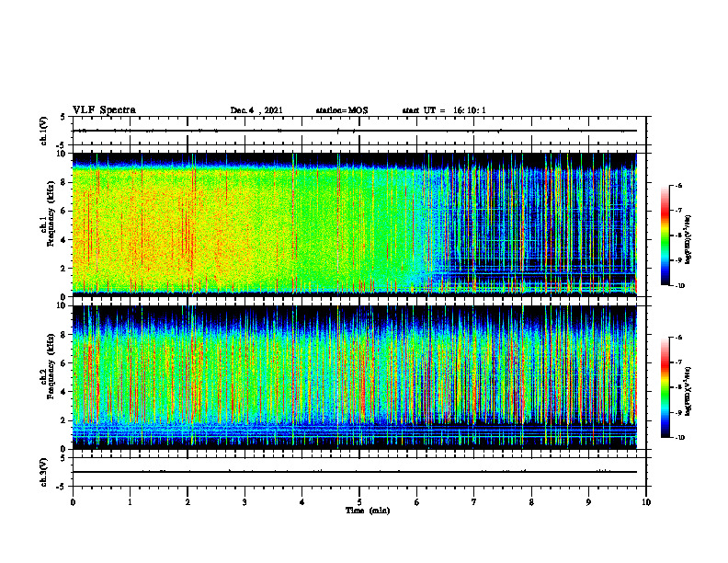Click the "-6" label on ch.1 color bar
The height and width of the screenshot is (563, 728).
(678, 185)
